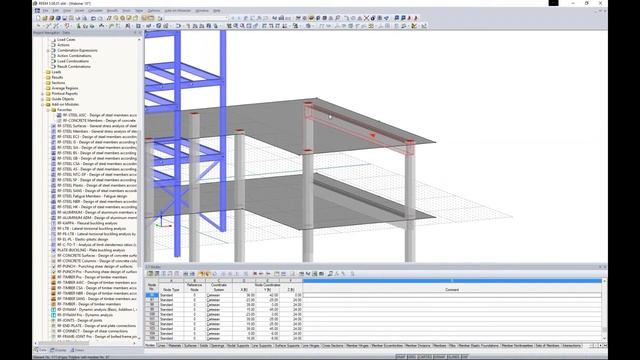Open the File menu
This screenshot has width=640, height=360.
pyautogui.click(x=46, y=11)
